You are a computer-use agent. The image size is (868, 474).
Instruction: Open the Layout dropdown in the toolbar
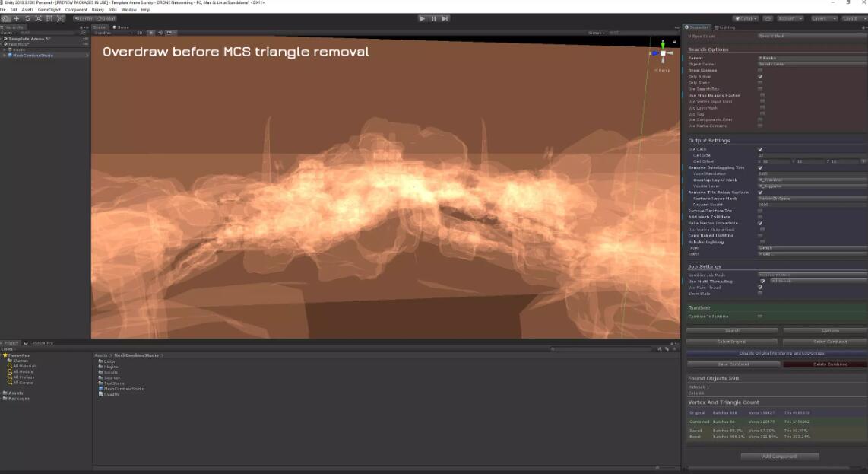(853, 18)
